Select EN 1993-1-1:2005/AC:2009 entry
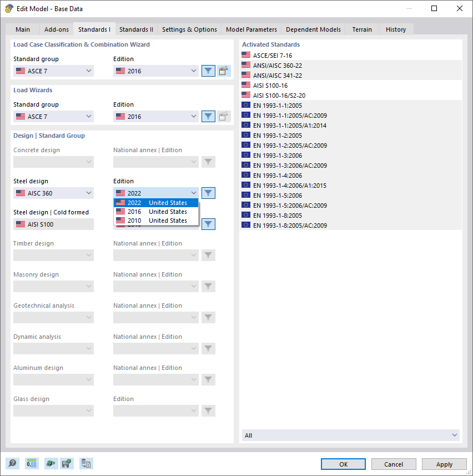The image size is (473, 476). pyautogui.click(x=351, y=116)
